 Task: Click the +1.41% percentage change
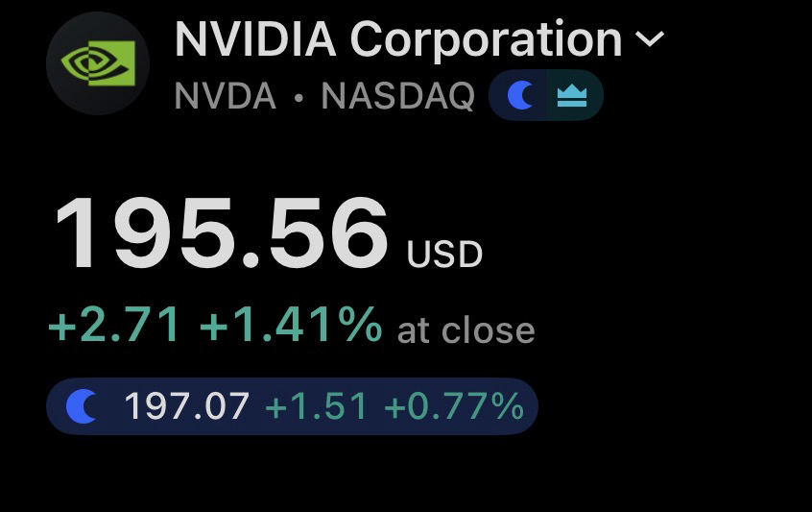(x=291, y=325)
